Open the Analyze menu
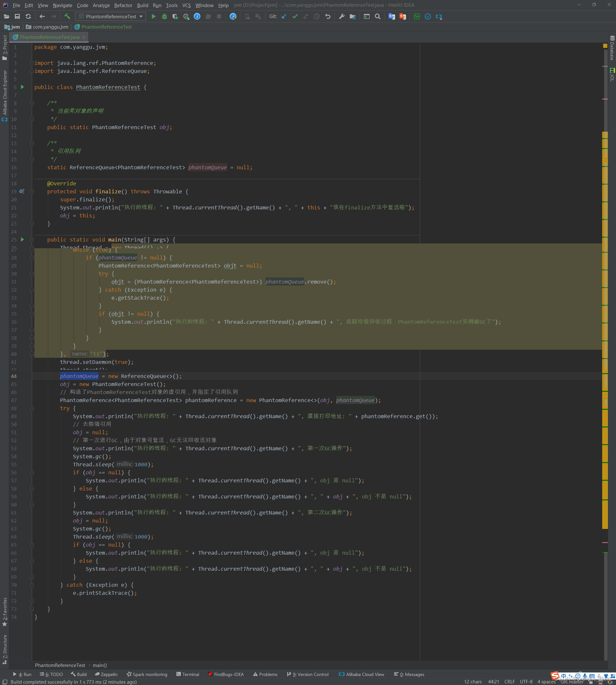 [101, 5]
